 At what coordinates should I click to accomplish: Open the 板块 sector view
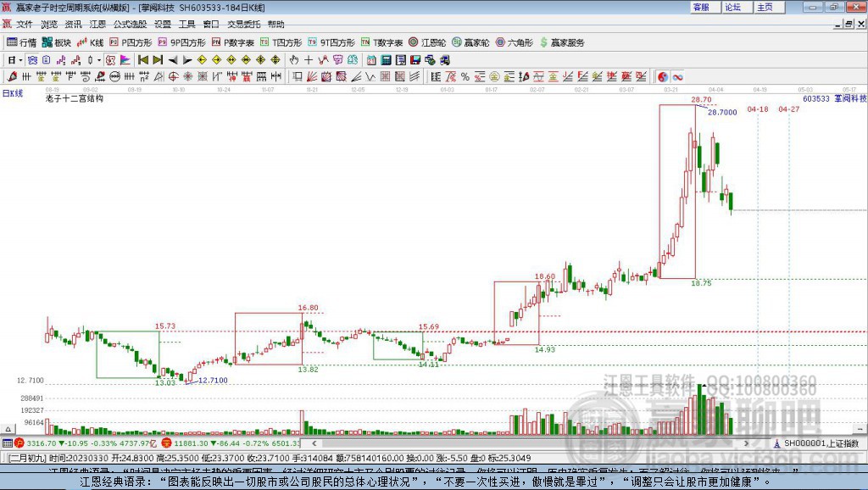click(x=57, y=42)
